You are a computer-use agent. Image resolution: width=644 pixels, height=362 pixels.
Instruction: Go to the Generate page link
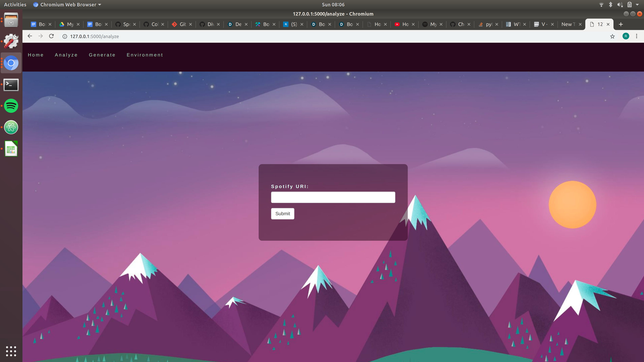click(x=102, y=55)
